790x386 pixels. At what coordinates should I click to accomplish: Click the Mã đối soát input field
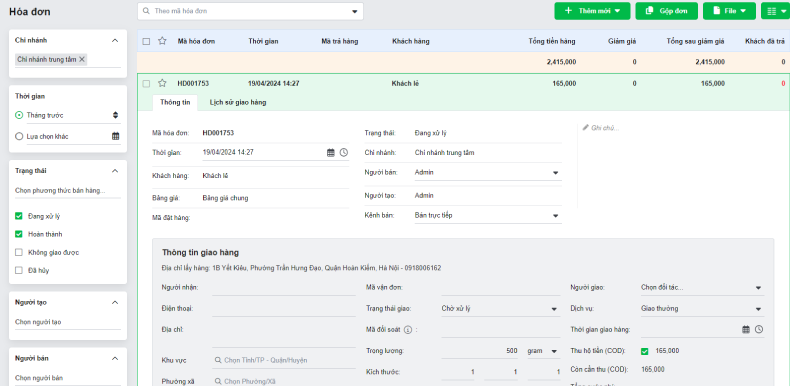point(500,330)
